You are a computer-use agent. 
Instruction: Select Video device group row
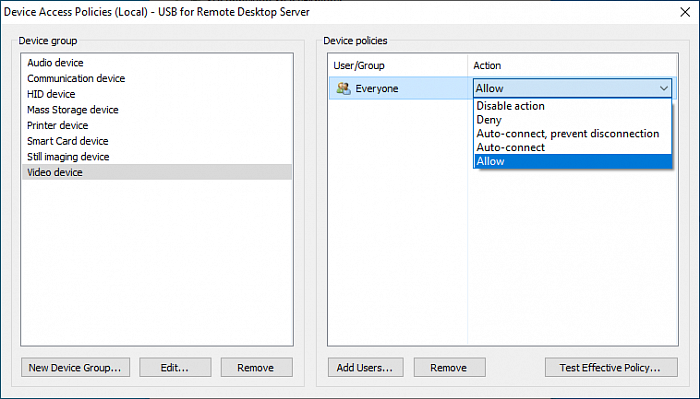[157, 172]
